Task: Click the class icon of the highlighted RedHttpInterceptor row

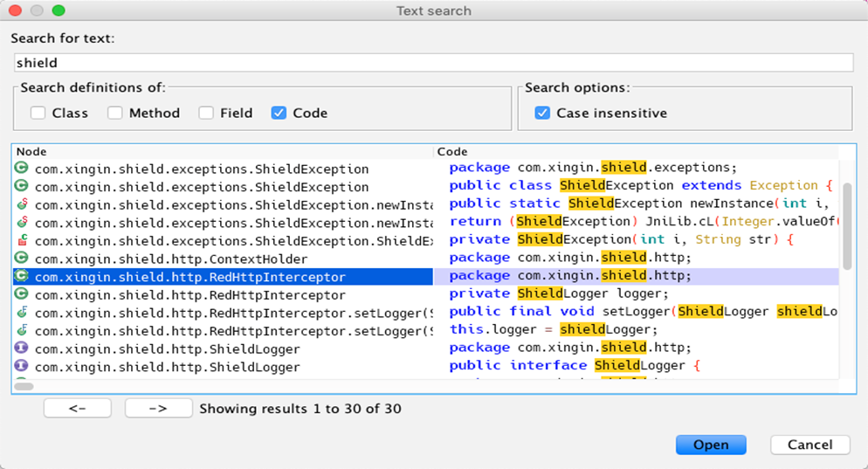Action: pos(22,277)
